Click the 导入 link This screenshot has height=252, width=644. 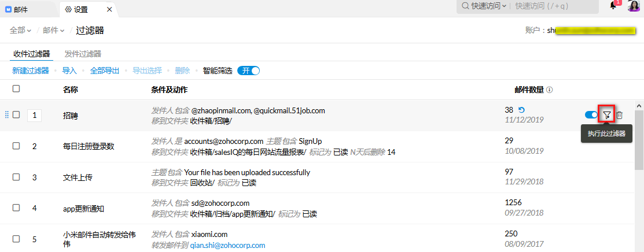coord(69,71)
